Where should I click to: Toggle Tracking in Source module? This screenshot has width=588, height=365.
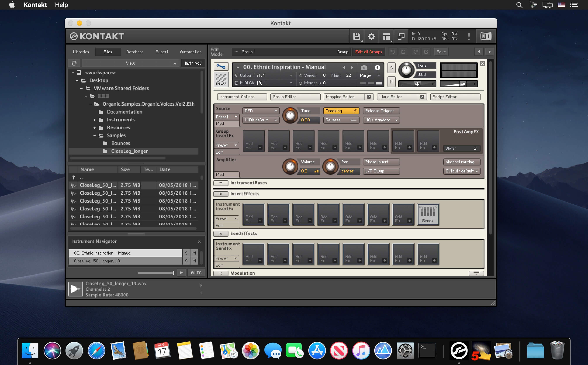click(x=341, y=111)
